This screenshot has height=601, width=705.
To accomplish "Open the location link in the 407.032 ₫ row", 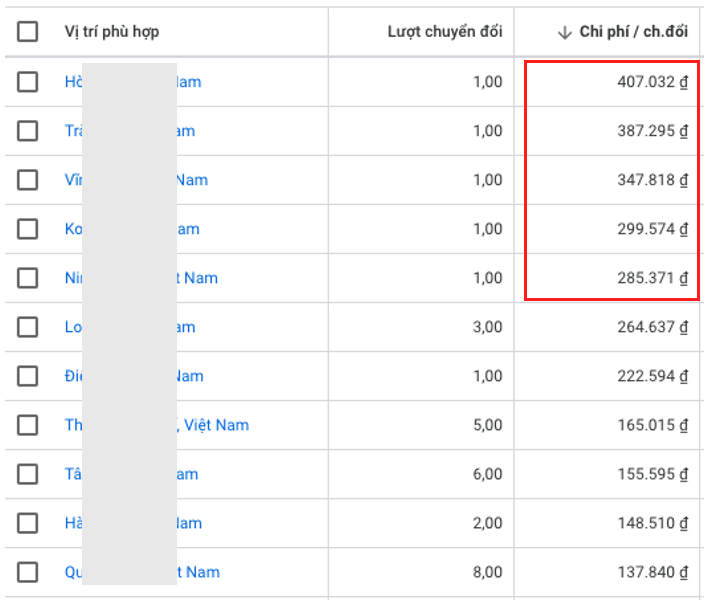I will coord(133,82).
